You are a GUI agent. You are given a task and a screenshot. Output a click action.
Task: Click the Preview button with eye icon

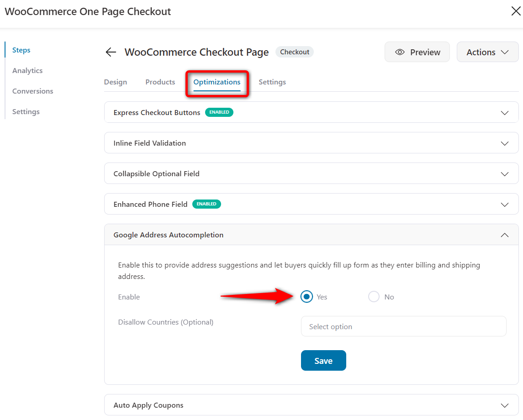(417, 52)
